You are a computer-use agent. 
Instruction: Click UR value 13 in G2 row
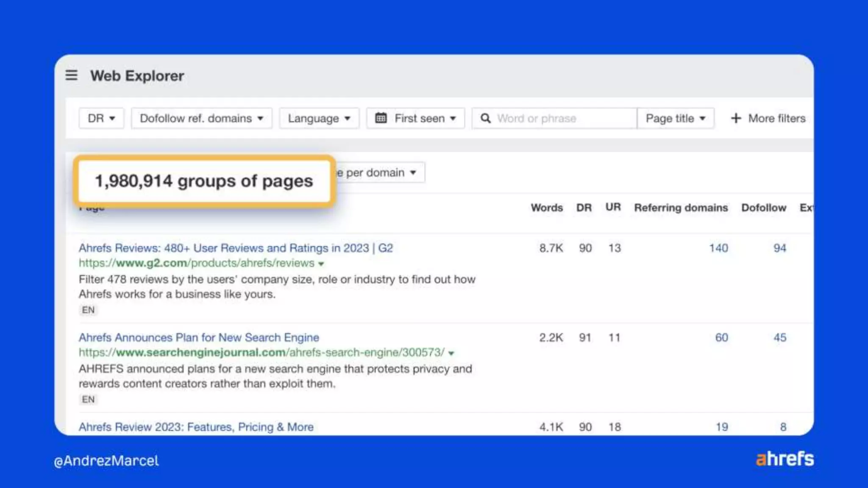click(615, 248)
